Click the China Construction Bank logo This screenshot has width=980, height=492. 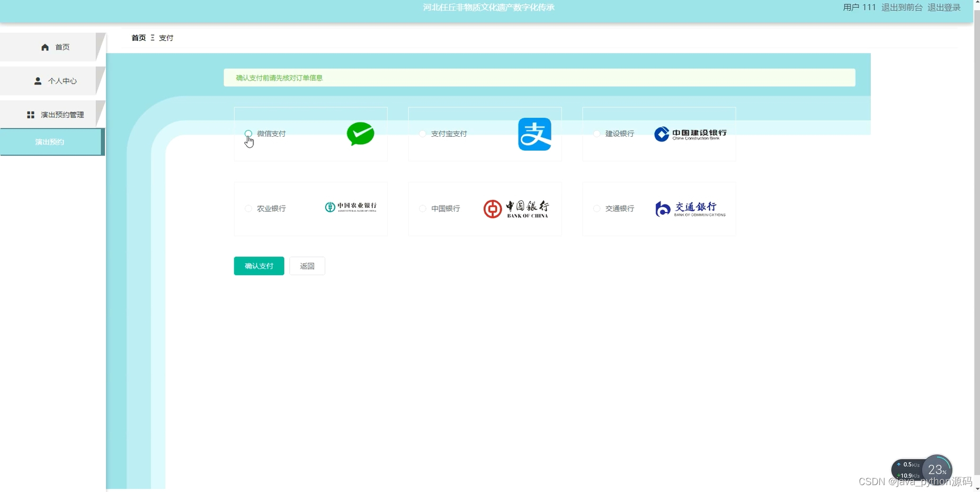690,134
